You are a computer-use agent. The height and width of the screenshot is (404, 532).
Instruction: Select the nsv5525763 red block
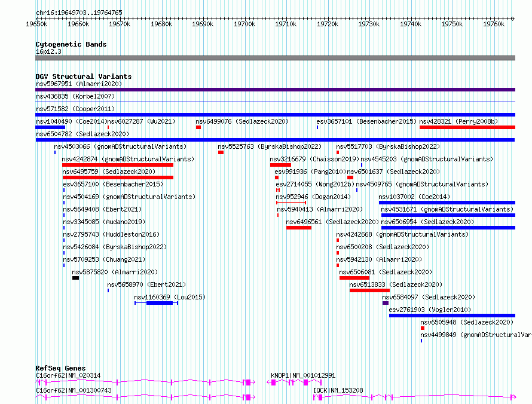click(x=221, y=152)
